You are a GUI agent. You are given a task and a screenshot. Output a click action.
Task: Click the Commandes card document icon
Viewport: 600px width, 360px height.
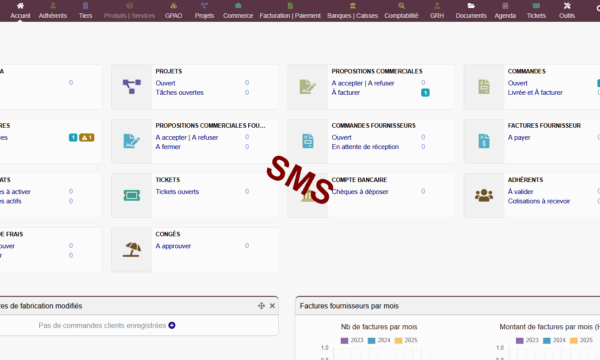coord(484,87)
